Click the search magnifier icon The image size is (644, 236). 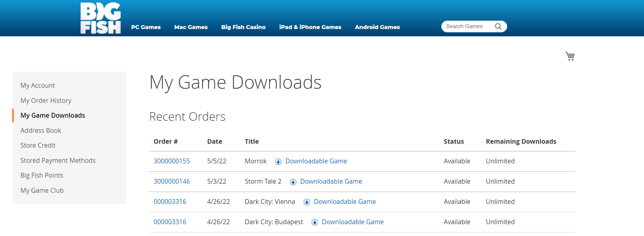click(x=498, y=27)
